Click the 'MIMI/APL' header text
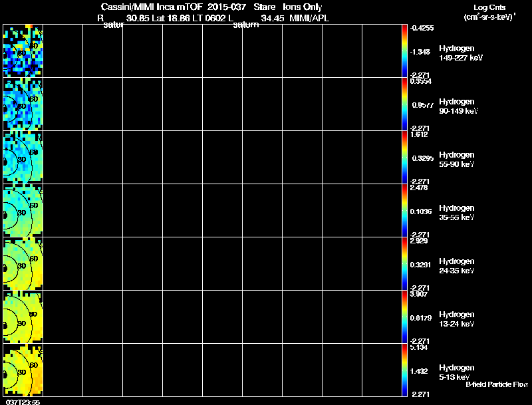Image resolution: width=532 pixels, height=405 pixels. coord(309,19)
